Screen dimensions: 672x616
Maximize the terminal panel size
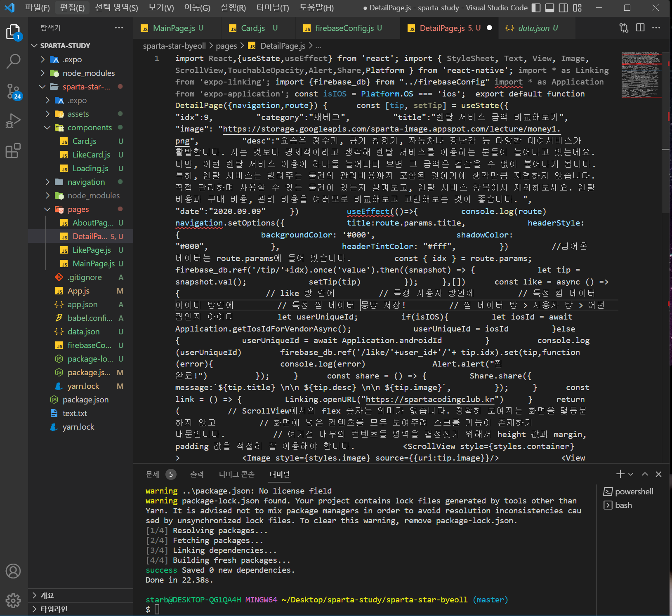coord(645,474)
